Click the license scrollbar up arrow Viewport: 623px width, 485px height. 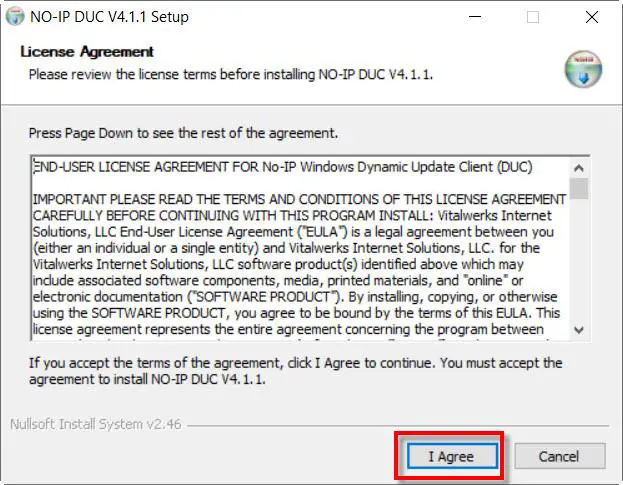pyautogui.click(x=580, y=165)
